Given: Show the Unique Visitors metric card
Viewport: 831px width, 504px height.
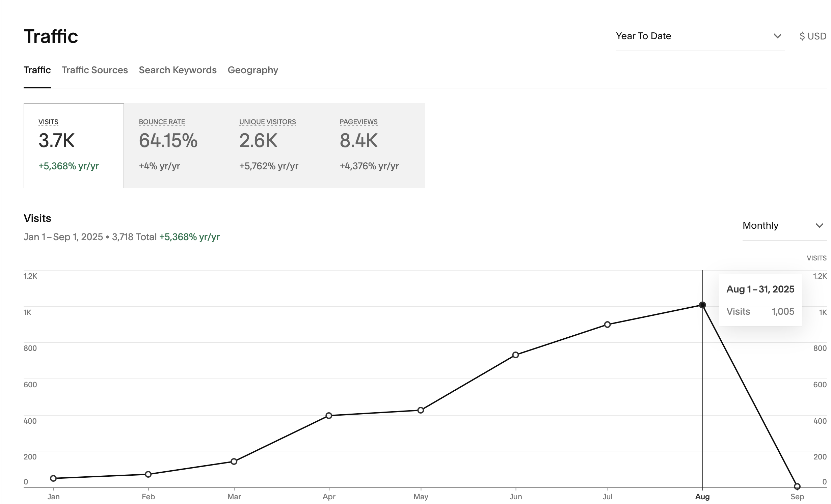Looking at the screenshot, I should tap(268, 145).
